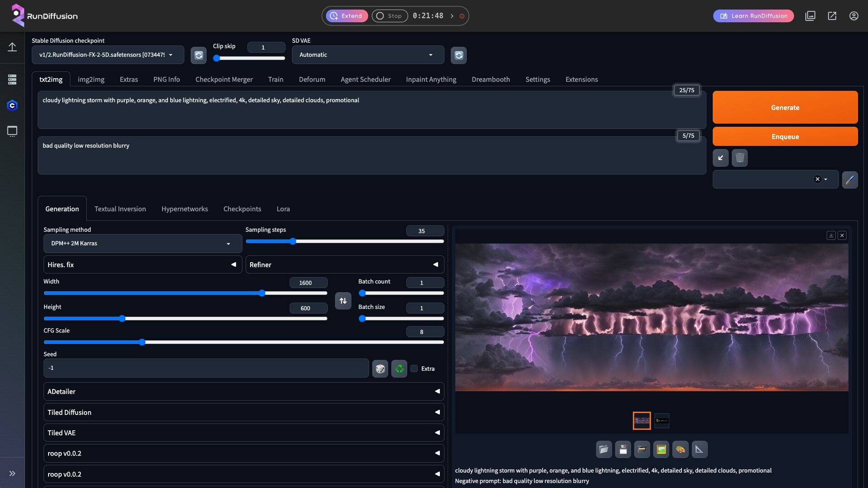Open the edit styles paintbrush icon
Screen dimensions: 868x488
pos(850,179)
